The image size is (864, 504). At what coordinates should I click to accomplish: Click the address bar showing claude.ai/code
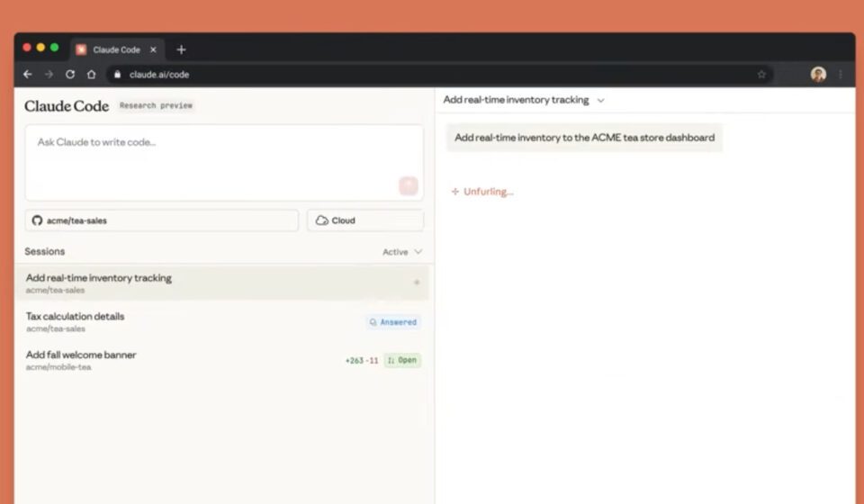[440, 75]
